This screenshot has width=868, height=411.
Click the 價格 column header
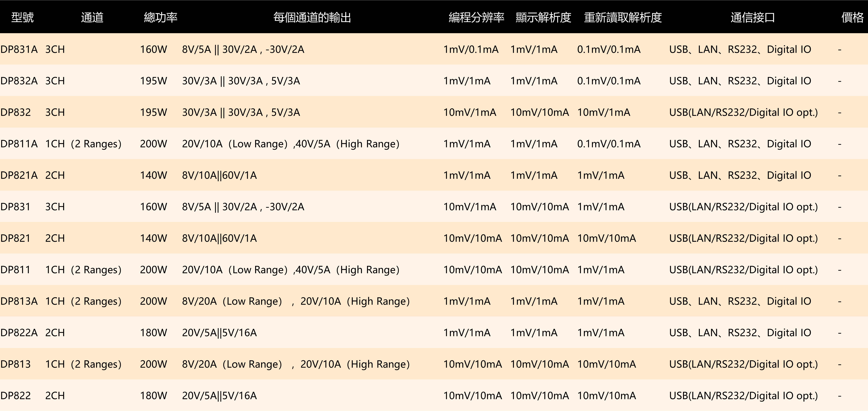point(852,17)
